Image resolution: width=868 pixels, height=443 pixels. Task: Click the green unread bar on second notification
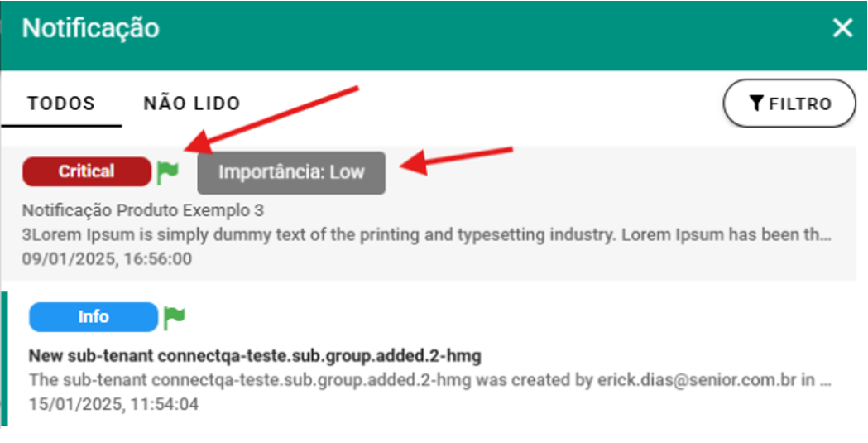(4, 358)
